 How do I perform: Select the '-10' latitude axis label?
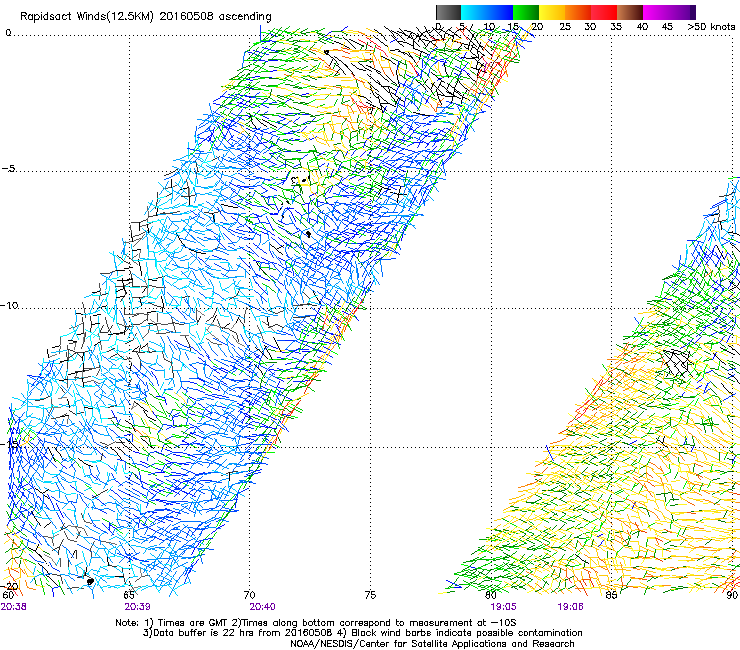point(9,305)
